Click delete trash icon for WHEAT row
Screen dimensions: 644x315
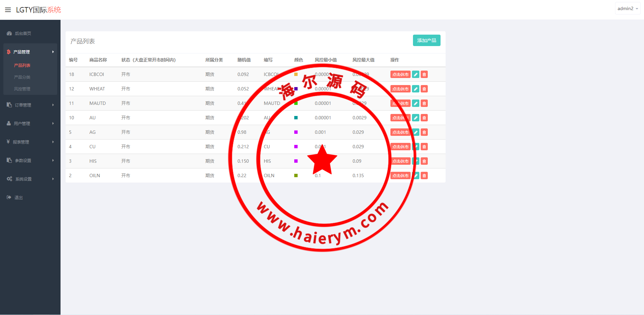tap(424, 89)
